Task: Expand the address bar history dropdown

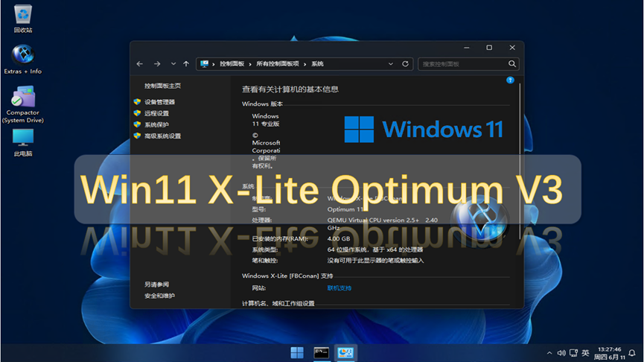Action: coord(391,64)
